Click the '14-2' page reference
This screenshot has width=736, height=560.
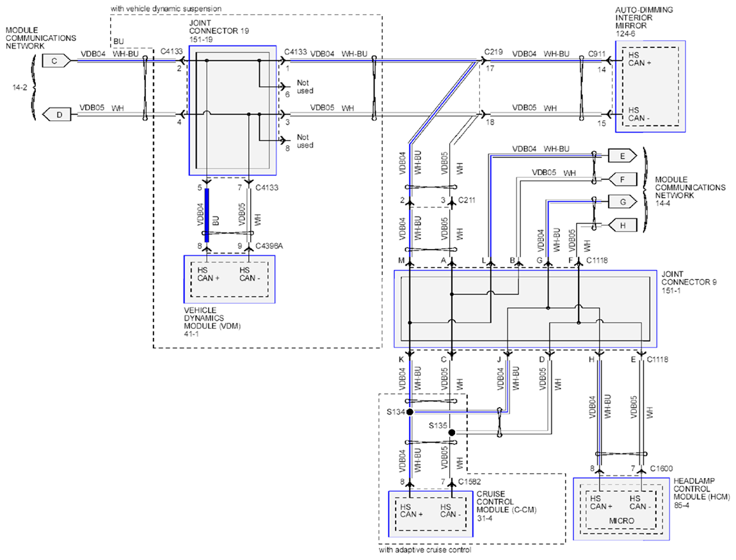[x=20, y=87]
